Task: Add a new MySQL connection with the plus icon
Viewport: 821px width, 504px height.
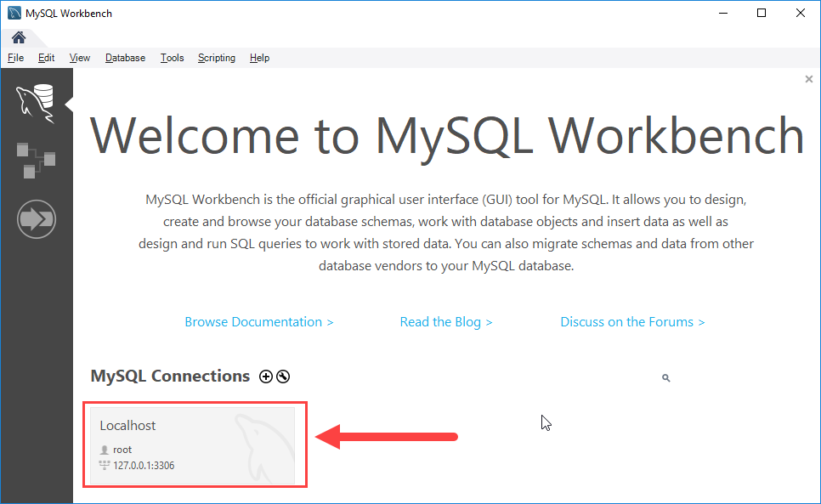Action: [266, 376]
